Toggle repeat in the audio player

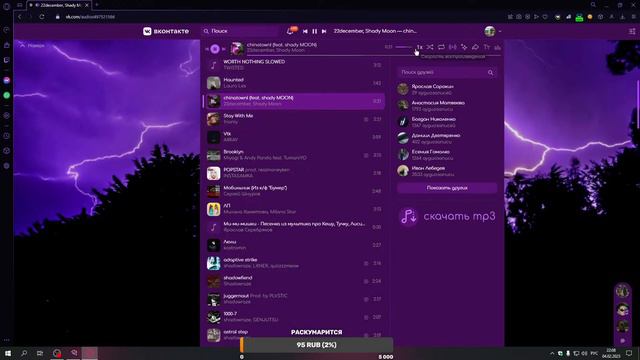click(441, 47)
